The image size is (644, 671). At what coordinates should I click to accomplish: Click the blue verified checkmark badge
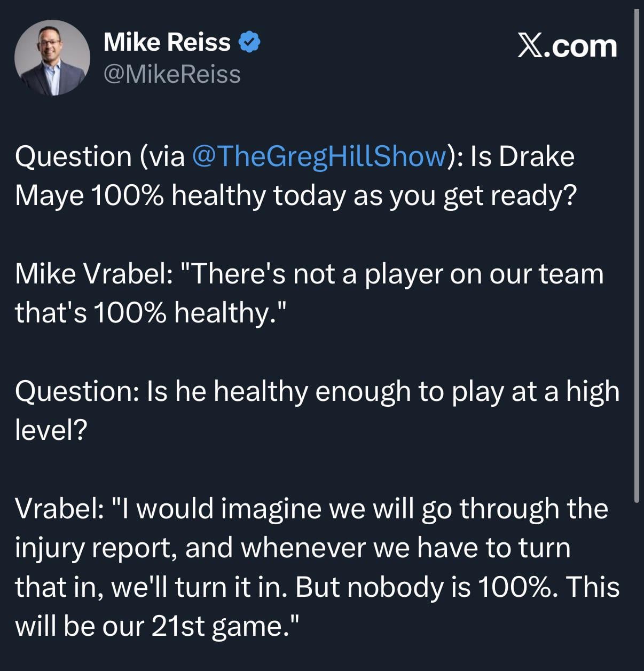(x=249, y=42)
